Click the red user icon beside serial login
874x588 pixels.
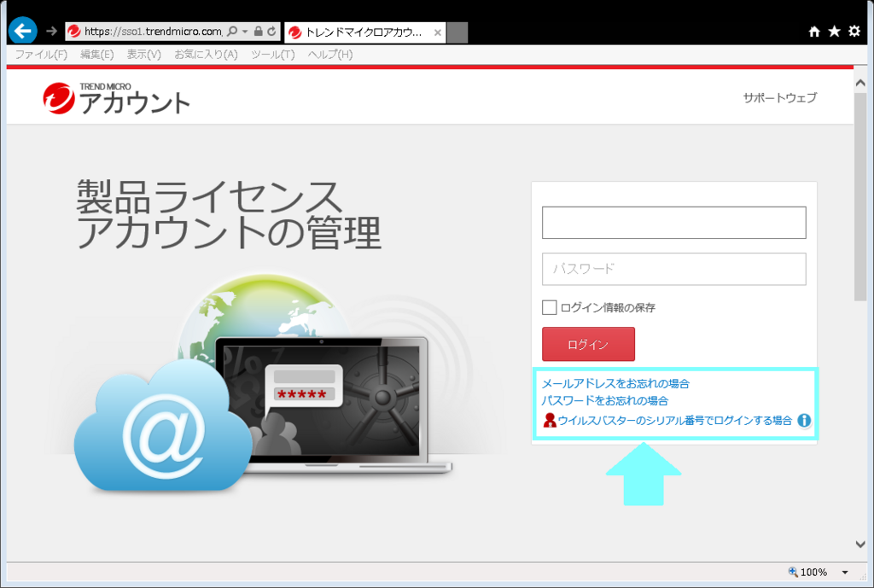tap(550, 420)
